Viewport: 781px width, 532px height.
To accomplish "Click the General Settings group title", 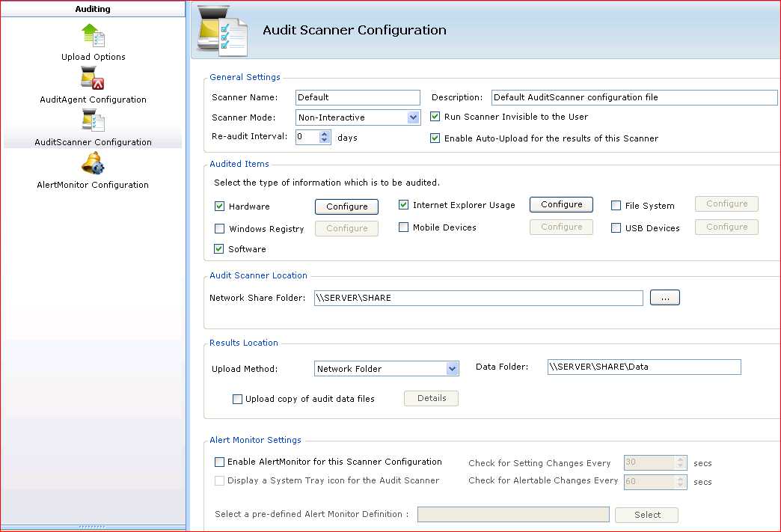I will 245,77.
